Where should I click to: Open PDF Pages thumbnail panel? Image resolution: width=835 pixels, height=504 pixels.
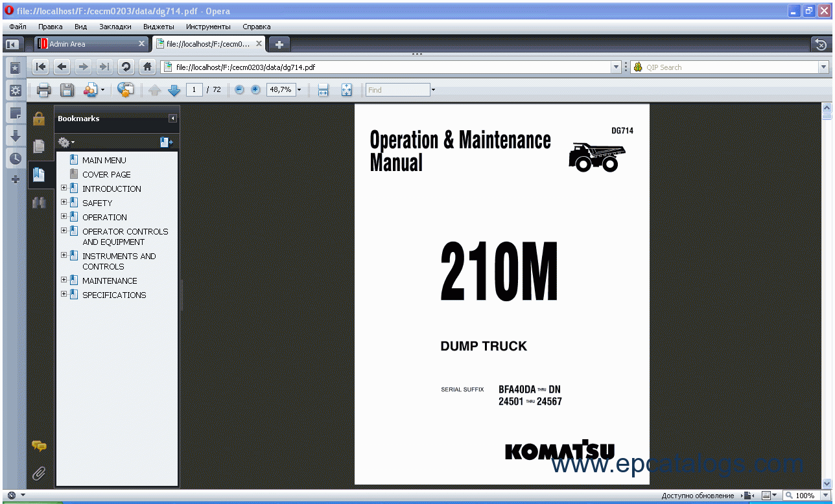[39, 146]
